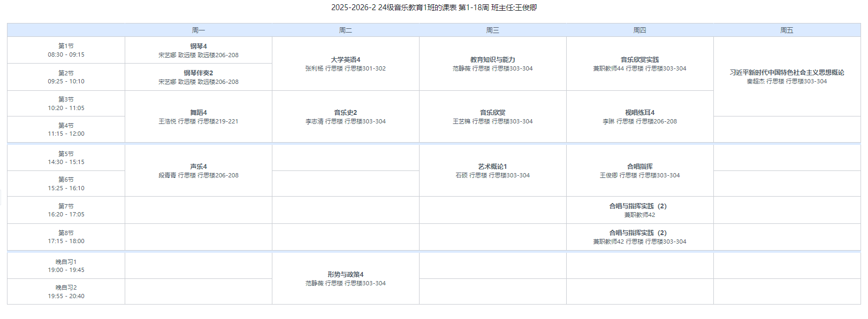Select the 音乐史2 course cell
The height and width of the screenshot is (319, 868).
345,116
